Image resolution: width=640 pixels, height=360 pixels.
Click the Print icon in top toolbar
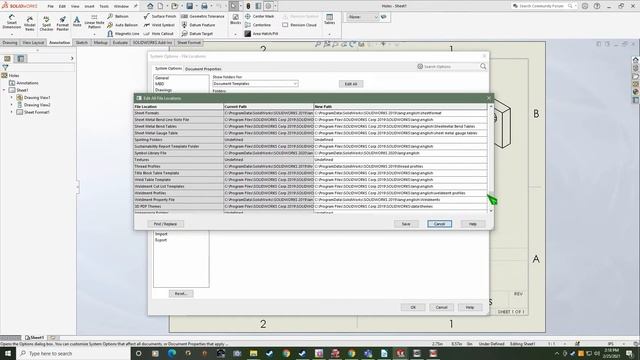[204, 6]
